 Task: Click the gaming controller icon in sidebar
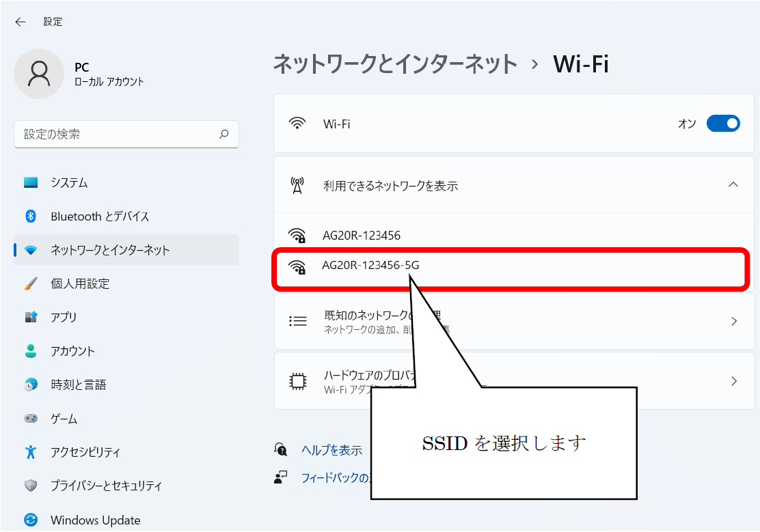pyautogui.click(x=30, y=419)
